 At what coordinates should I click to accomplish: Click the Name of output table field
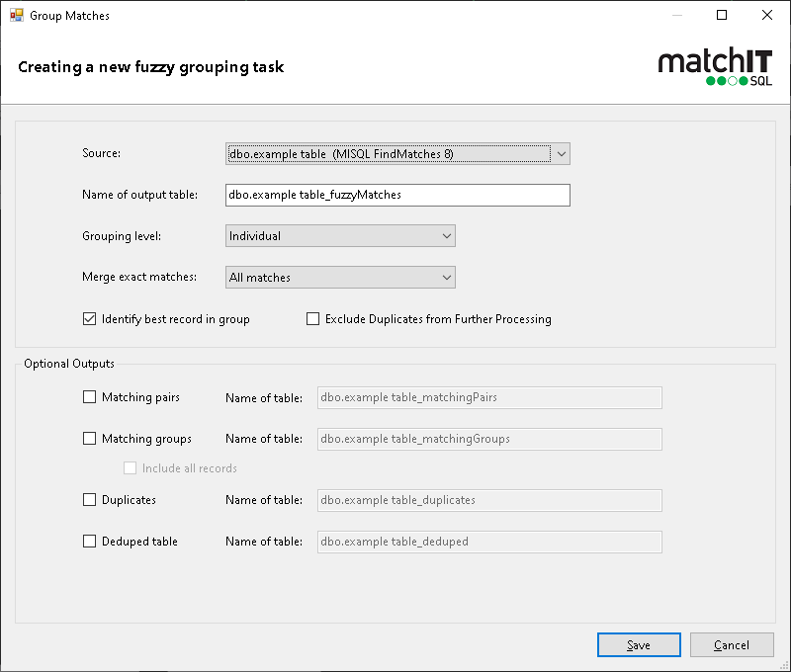(x=397, y=195)
